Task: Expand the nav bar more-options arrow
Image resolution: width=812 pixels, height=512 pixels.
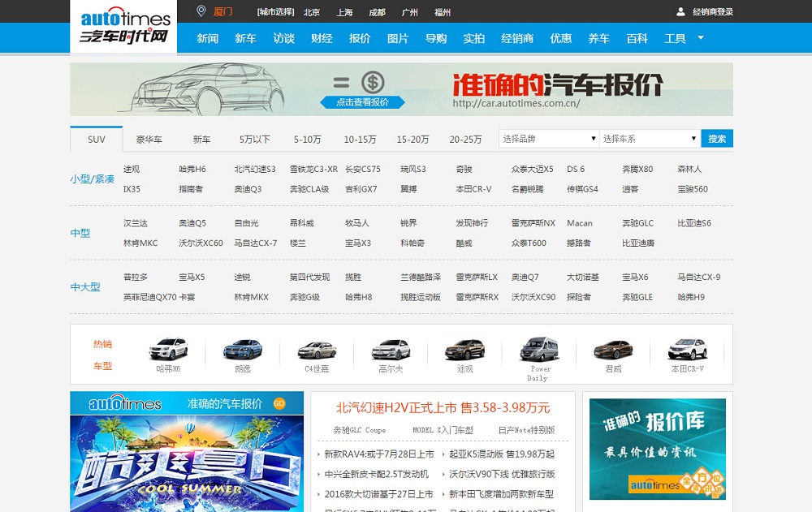Action: click(701, 37)
